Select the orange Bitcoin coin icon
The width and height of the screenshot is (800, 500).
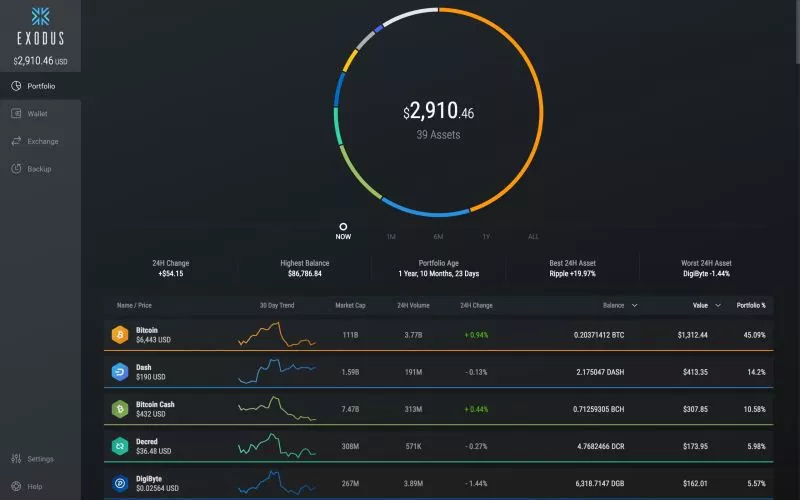[x=120, y=335]
